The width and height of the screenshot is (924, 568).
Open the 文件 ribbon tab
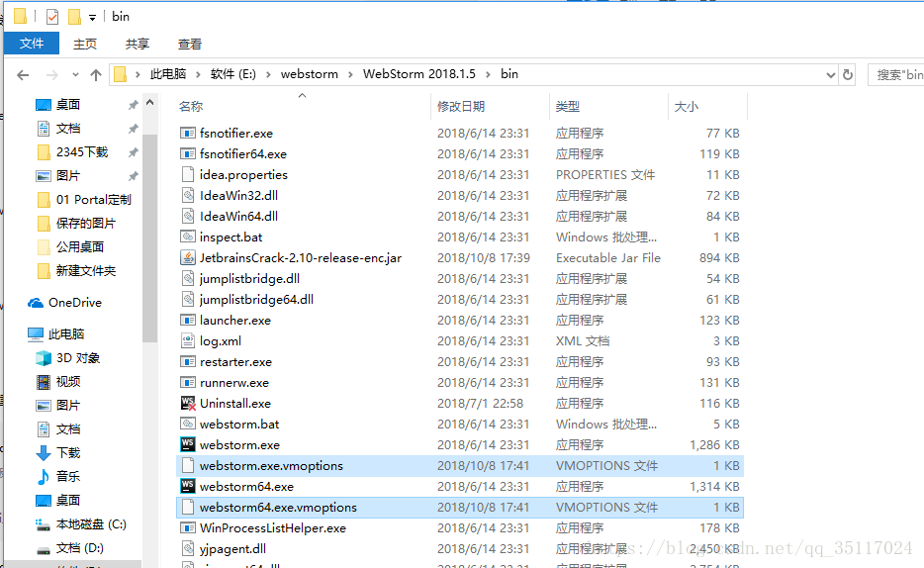32,44
